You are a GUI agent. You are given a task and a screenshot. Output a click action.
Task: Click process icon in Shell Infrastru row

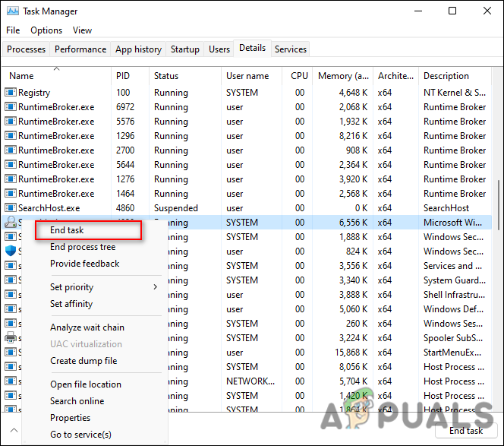click(x=11, y=295)
